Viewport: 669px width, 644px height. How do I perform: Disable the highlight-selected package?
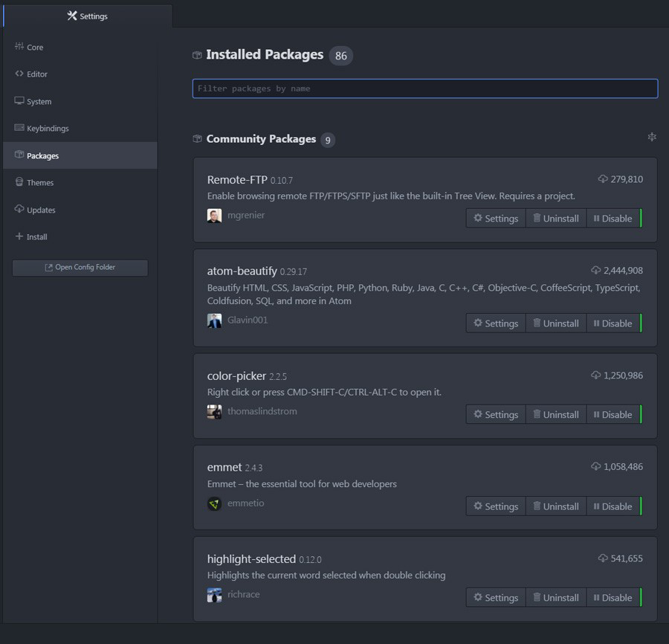coord(613,597)
